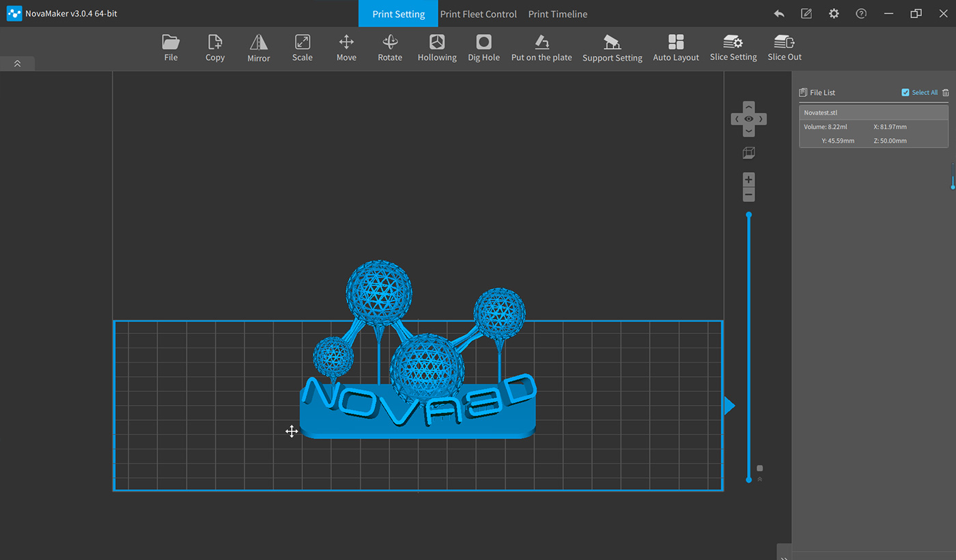Open the edit note icon in the title bar
The image size is (956, 560).
click(x=806, y=14)
